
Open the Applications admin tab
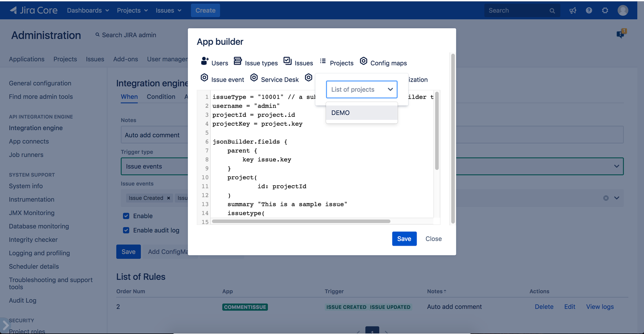[27, 59]
